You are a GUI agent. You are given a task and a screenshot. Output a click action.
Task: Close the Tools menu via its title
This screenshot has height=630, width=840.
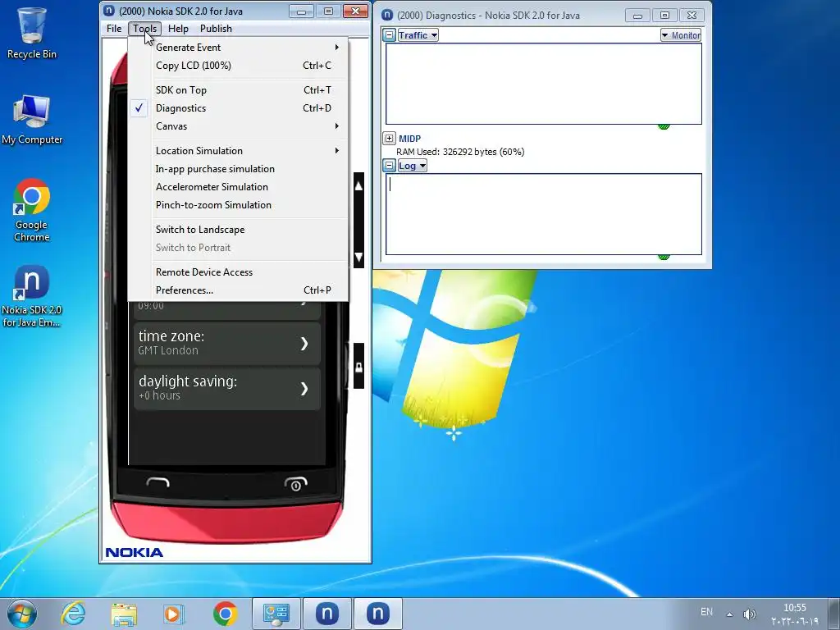(144, 29)
